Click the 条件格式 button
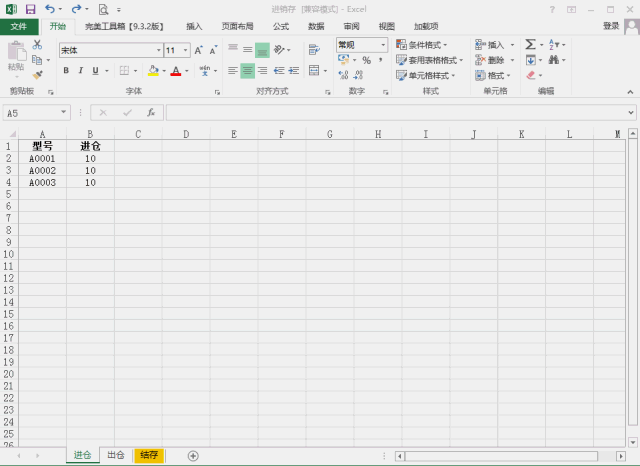 tap(422, 45)
